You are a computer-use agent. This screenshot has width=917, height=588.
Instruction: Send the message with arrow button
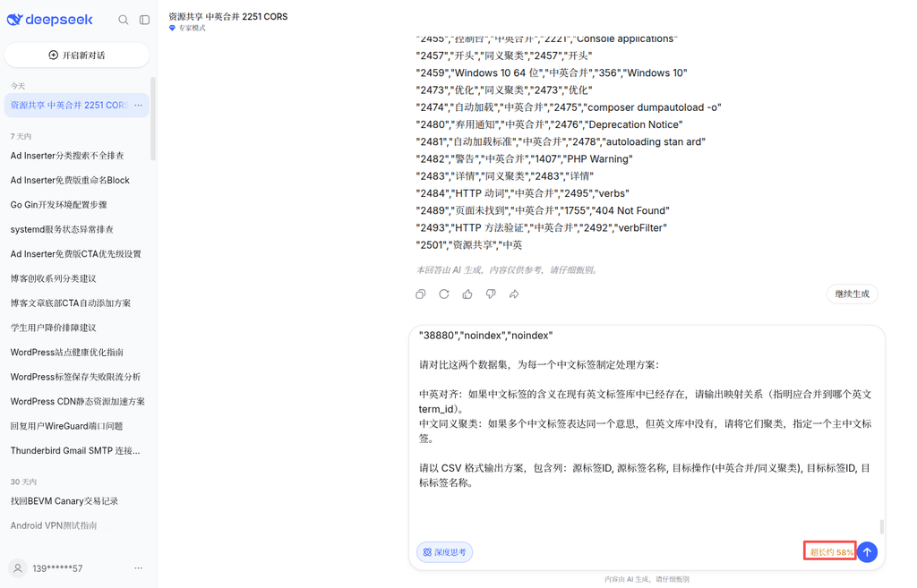click(867, 552)
